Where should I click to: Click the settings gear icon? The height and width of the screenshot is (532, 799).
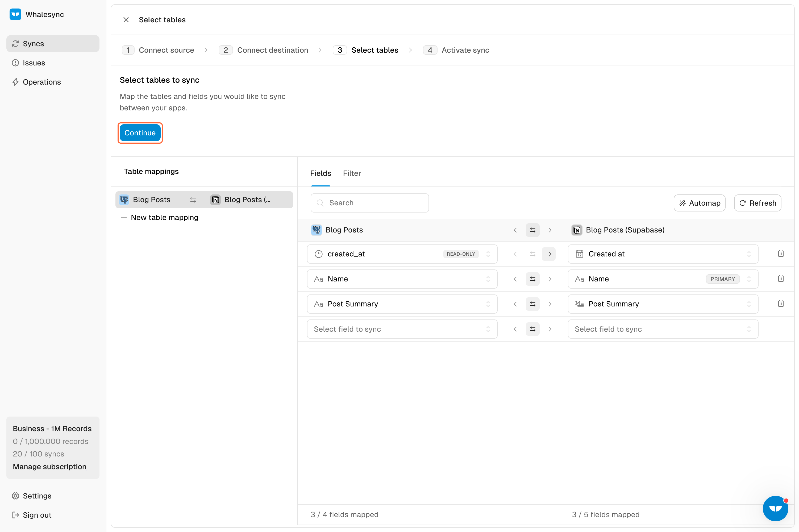[15, 496]
